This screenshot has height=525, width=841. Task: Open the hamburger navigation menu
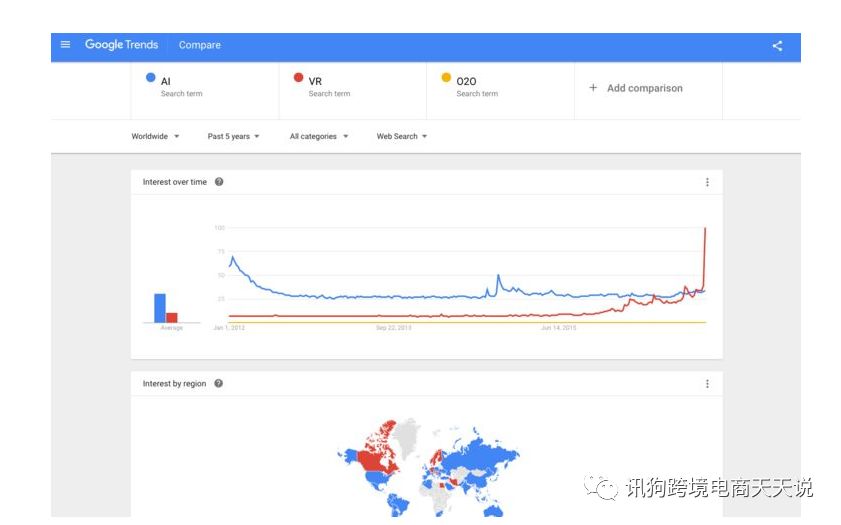click(x=66, y=45)
